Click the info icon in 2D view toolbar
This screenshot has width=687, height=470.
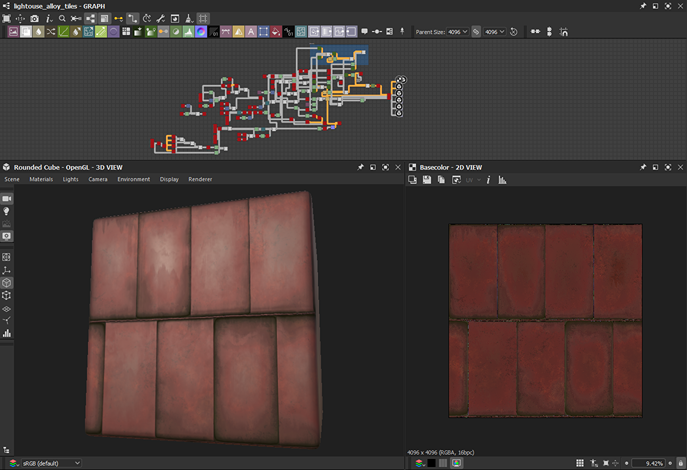pos(488,180)
